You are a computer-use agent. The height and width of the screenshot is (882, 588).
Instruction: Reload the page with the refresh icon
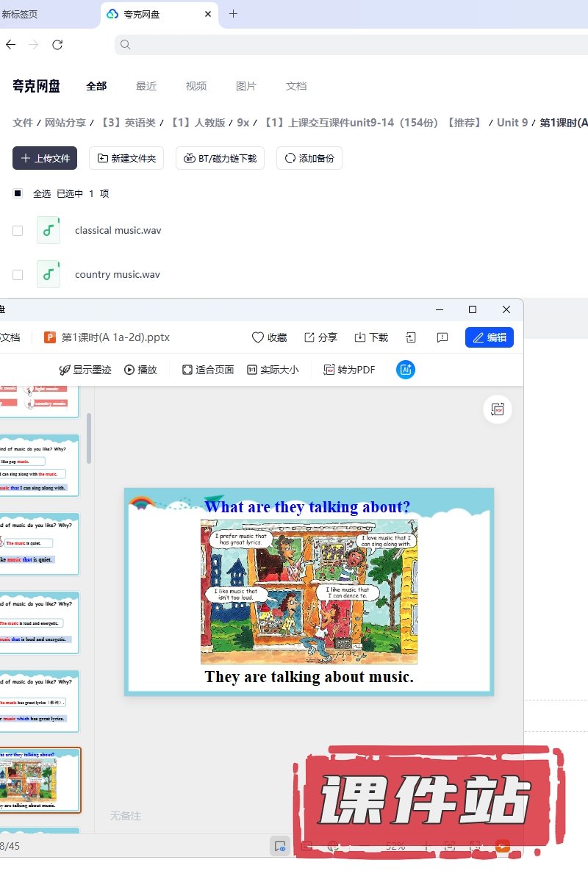click(x=57, y=45)
